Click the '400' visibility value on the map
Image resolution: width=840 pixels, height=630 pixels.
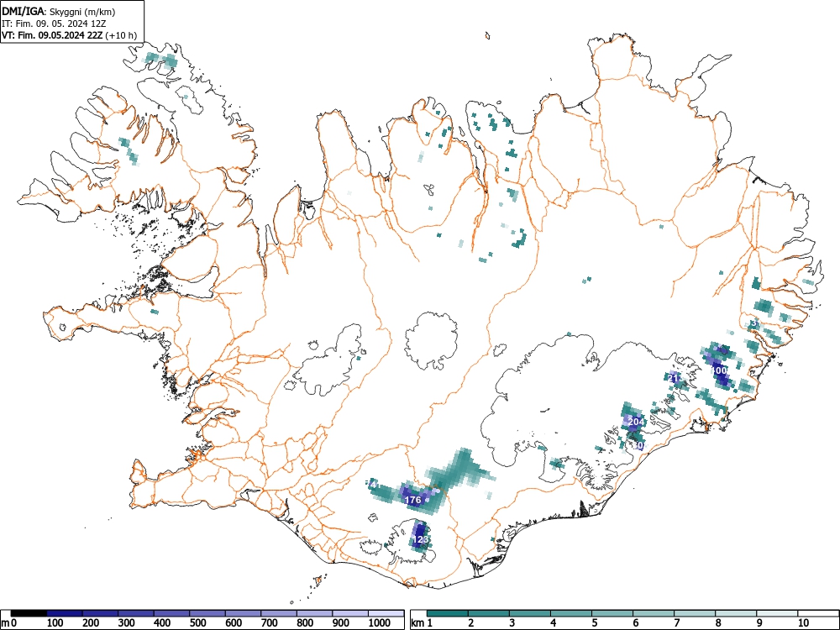(719, 370)
